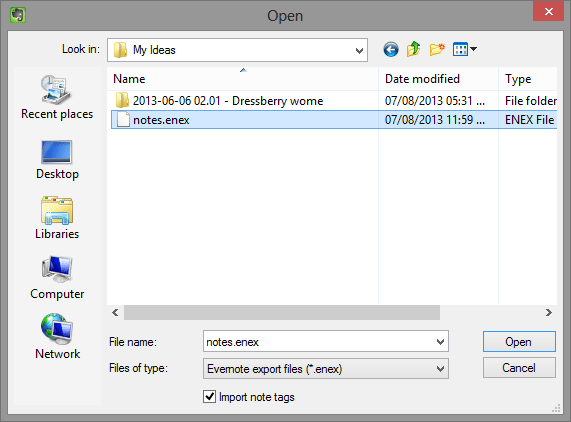Viewport: 571px width, 422px height.
Task: Click the Evernote icon in title bar
Action: click(x=18, y=15)
